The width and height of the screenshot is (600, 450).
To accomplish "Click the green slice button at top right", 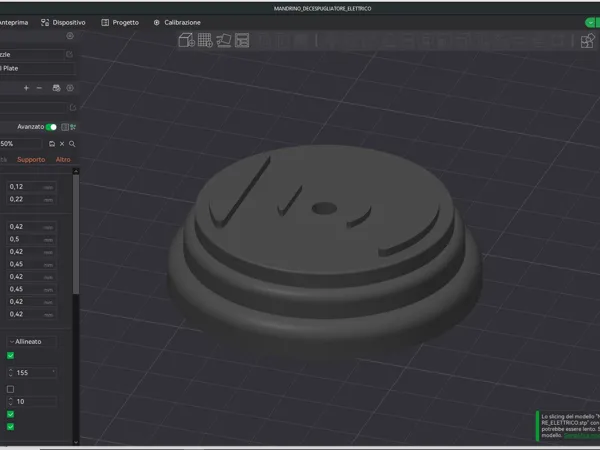I will [x=592, y=23].
